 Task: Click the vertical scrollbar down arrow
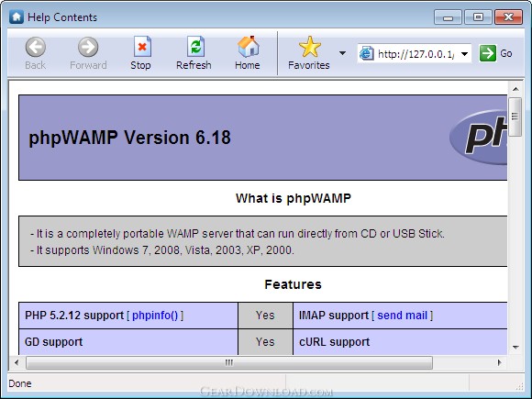click(x=515, y=348)
